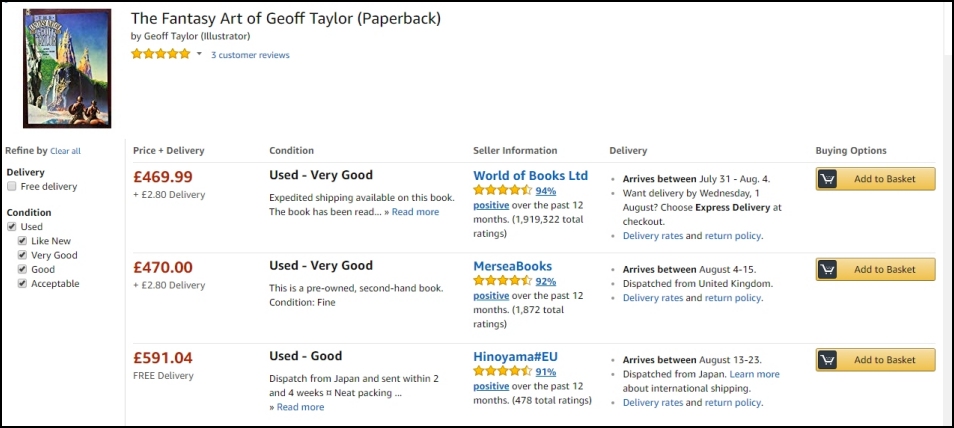Toggle the Like New condition checkbox
The image size is (954, 428).
[x=23, y=241]
